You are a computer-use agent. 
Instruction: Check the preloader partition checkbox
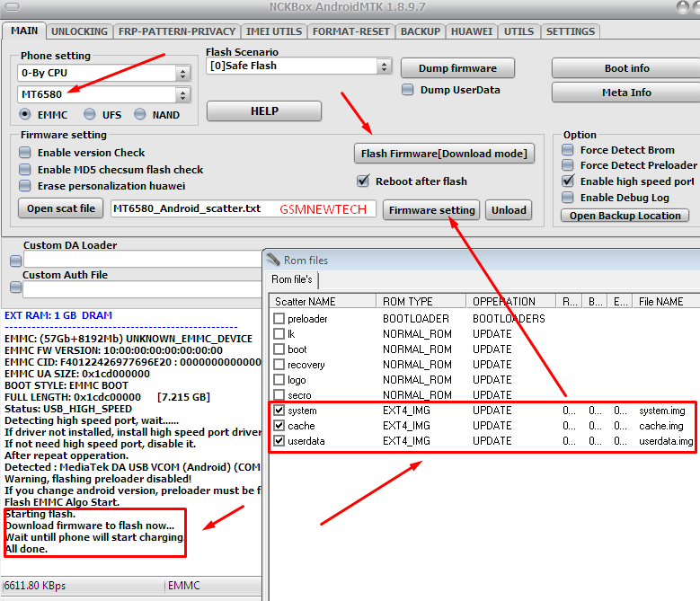click(x=279, y=318)
